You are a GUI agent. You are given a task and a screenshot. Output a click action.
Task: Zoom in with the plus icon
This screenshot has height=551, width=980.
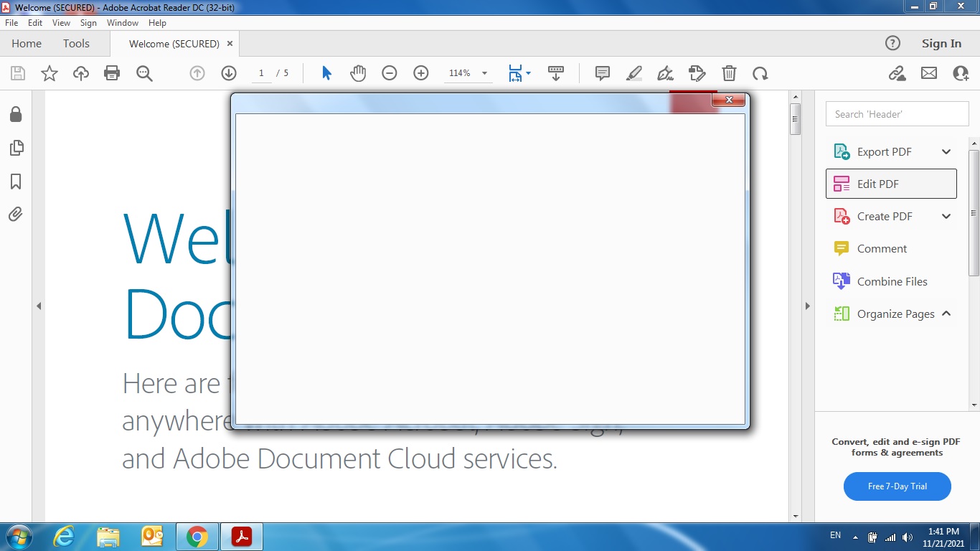tap(421, 73)
